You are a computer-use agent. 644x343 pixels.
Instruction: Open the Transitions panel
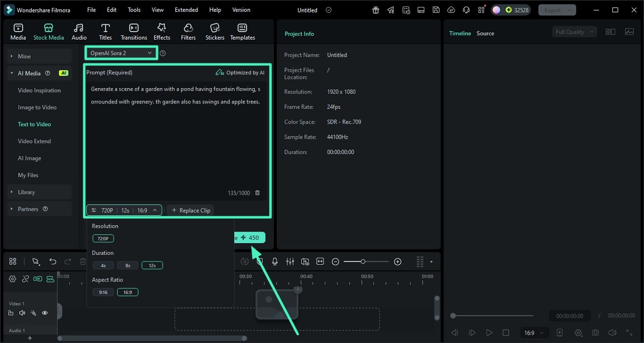point(134,32)
